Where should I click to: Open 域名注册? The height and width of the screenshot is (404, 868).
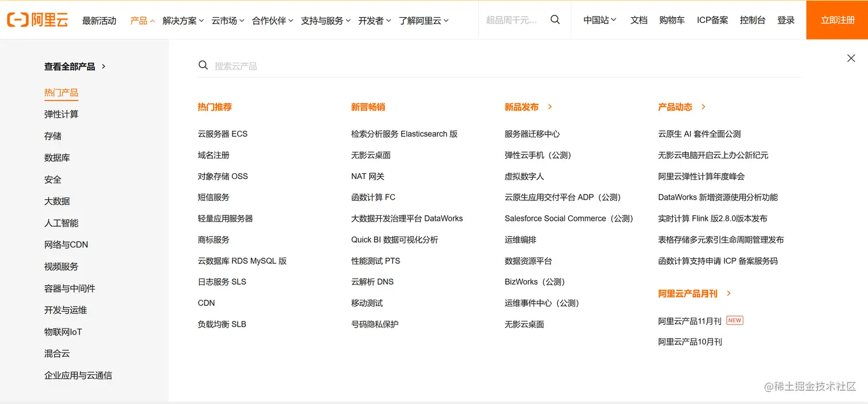(x=214, y=155)
